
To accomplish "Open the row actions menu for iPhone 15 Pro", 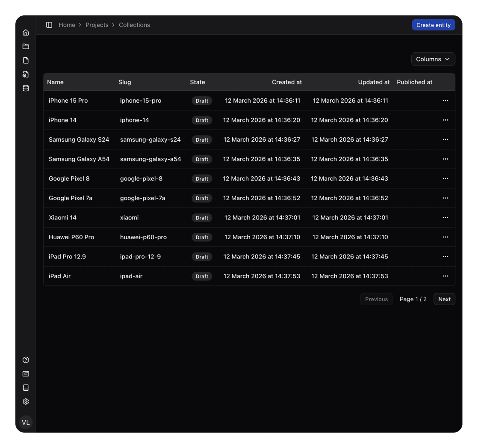I will 445,101.
